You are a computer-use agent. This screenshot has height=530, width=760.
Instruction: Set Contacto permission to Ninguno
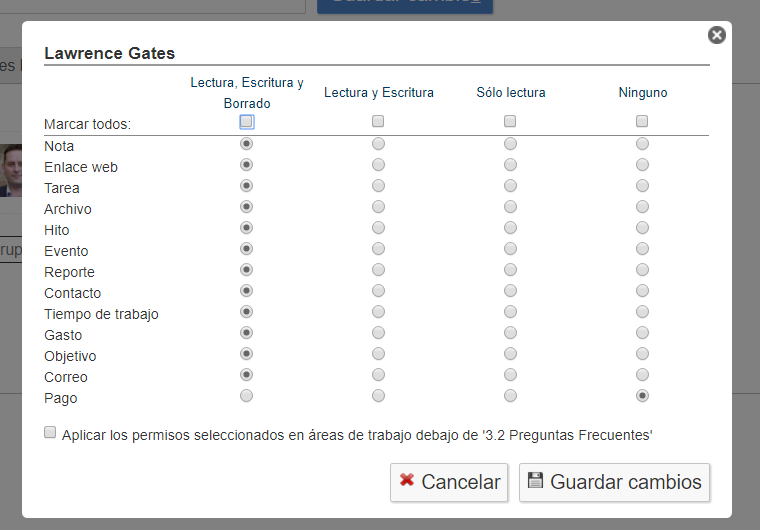pyautogui.click(x=642, y=291)
